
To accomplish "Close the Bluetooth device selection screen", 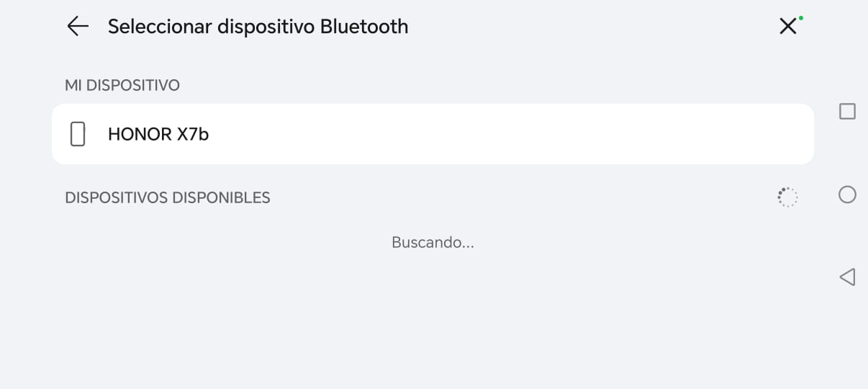I will coord(788,27).
